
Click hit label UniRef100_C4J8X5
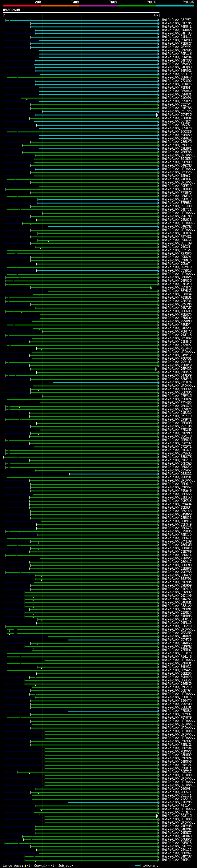176,30
